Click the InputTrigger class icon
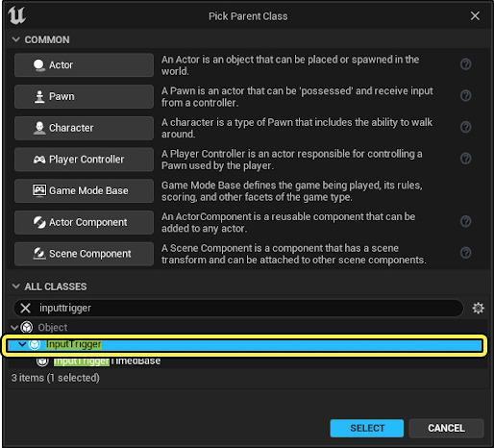Screen dimensions: 494x448 (x=35, y=344)
